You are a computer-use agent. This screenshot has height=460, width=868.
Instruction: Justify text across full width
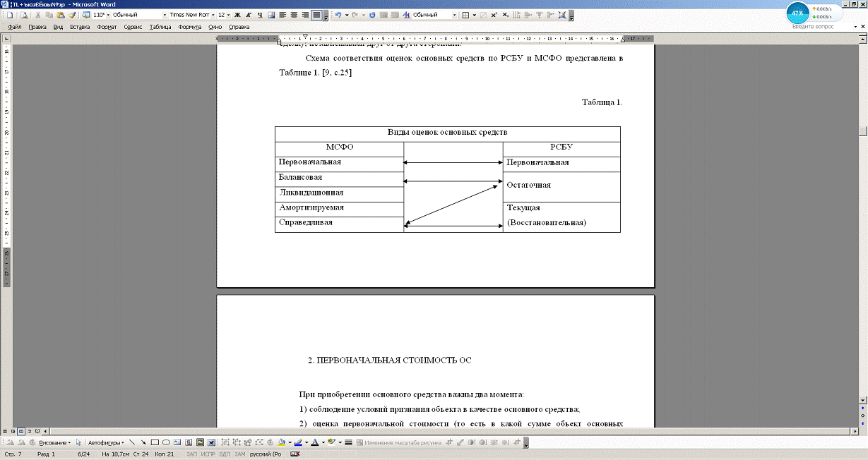(316, 14)
